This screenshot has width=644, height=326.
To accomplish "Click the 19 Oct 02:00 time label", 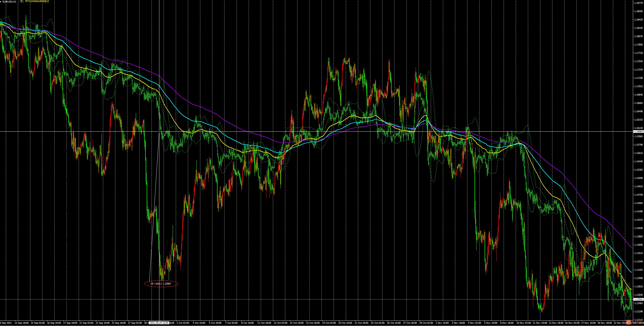I will [x=329, y=323].
